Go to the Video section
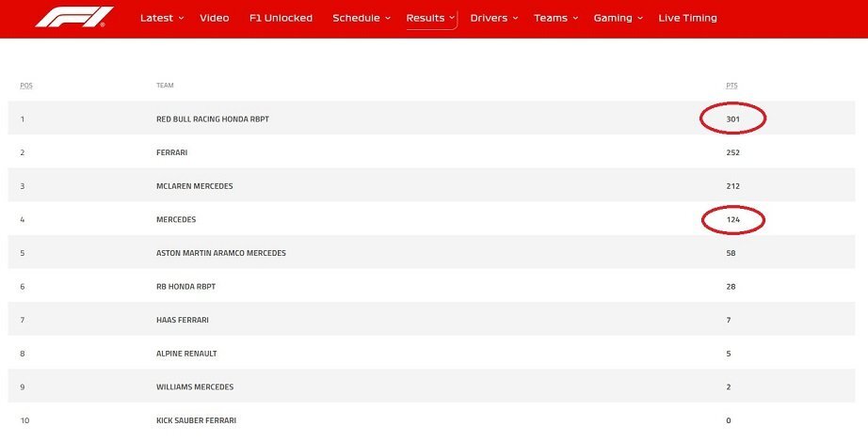The image size is (868, 442). [215, 18]
